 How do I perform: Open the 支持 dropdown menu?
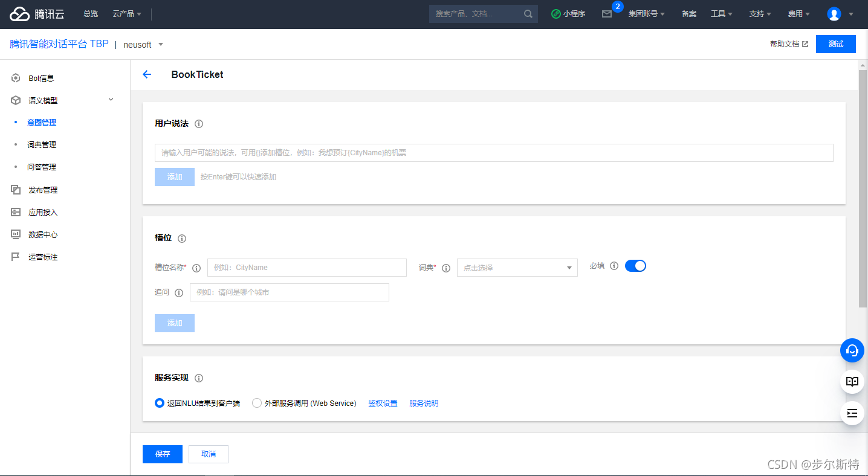760,14
